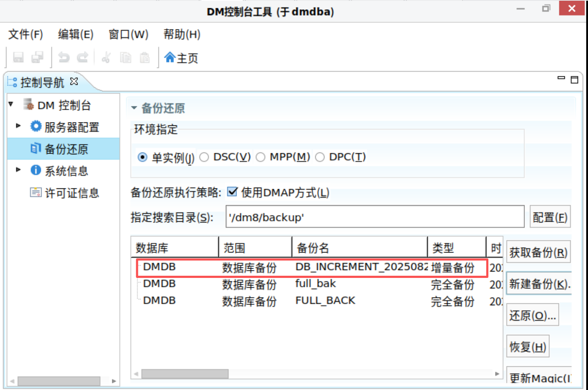Select the MPP(M) radio button
The image size is (588, 390).
[x=261, y=157]
